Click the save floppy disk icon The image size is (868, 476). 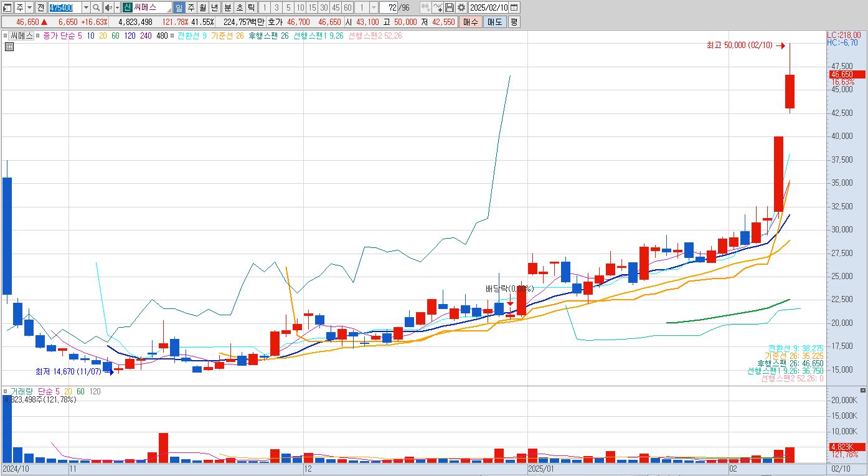pos(449,7)
